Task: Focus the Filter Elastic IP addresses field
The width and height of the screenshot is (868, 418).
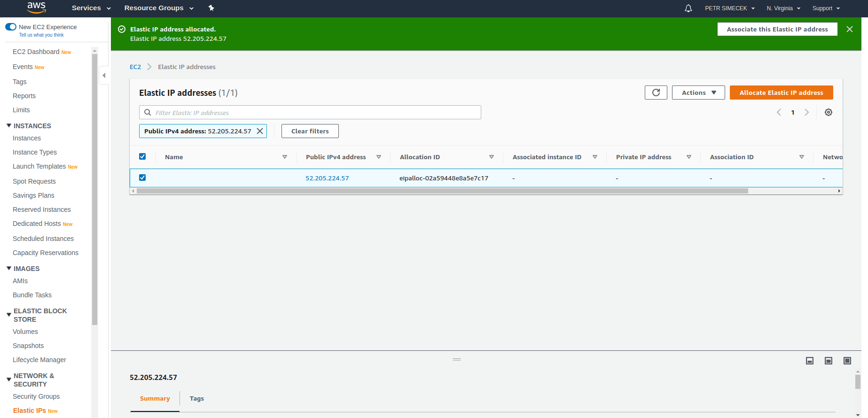Action: pyautogui.click(x=310, y=112)
